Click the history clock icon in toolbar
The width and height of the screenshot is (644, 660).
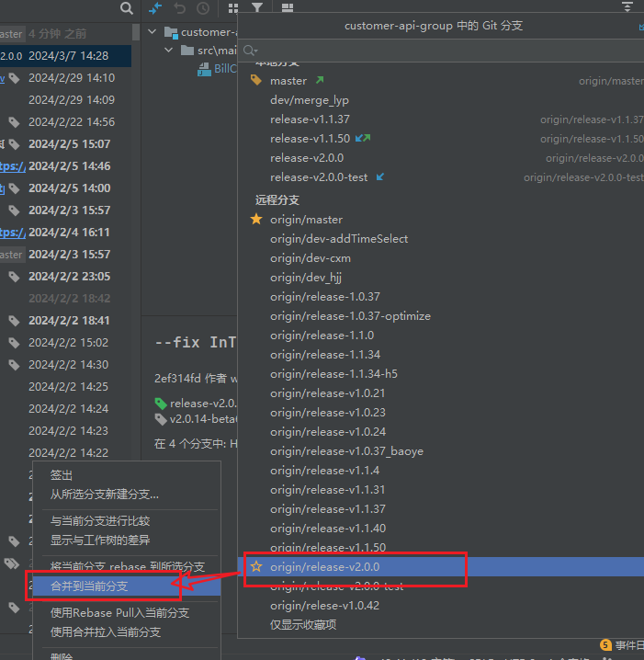click(202, 8)
